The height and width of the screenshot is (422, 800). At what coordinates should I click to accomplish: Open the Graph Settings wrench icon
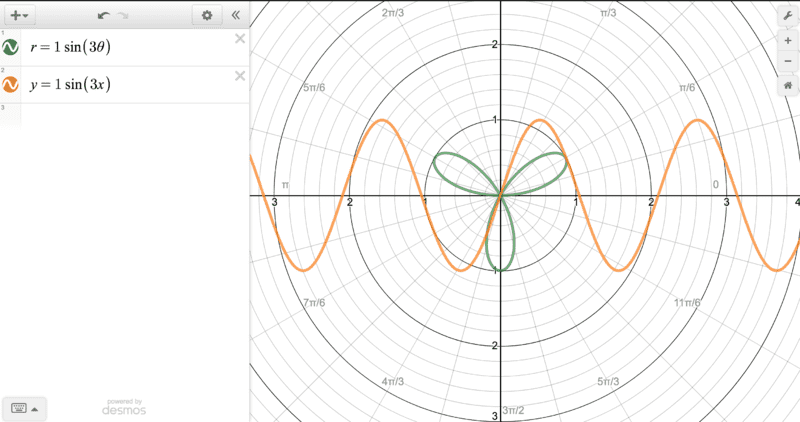coord(788,16)
